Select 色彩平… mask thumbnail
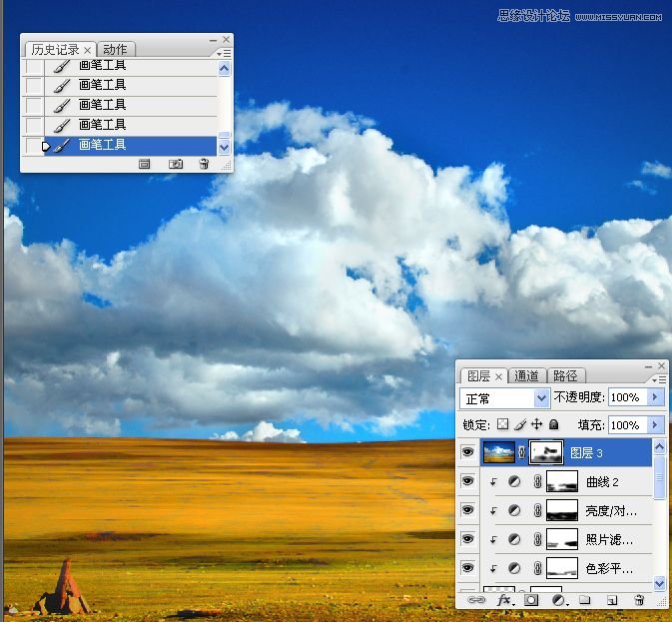Viewport: 672px width, 622px height. [x=562, y=568]
